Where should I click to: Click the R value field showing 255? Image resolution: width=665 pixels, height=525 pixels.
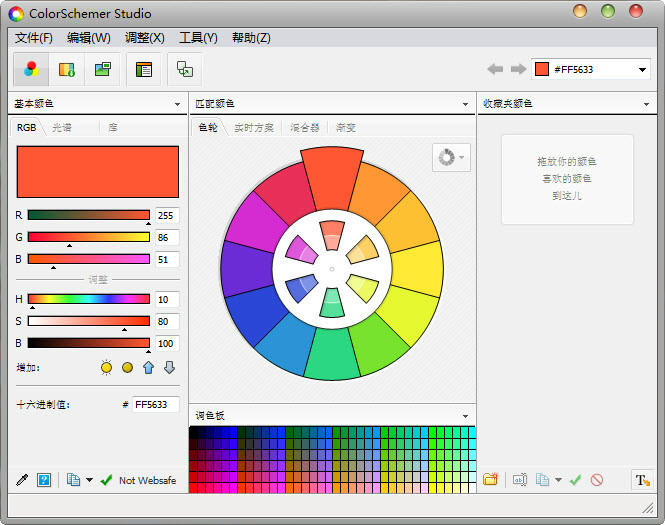pos(167,215)
